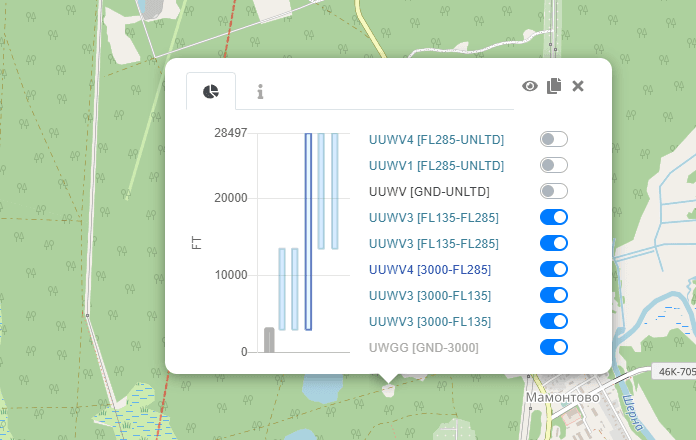Select the UUWV4 [3000-FL285] airspace label
Screen dimensions: 696x440
[433, 269]
